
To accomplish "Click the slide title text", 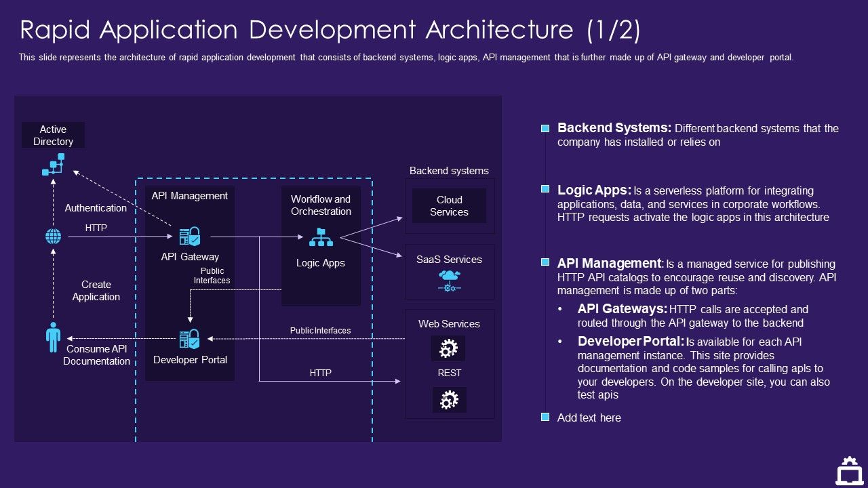I will pyautogui.click(x=330, y=30).
